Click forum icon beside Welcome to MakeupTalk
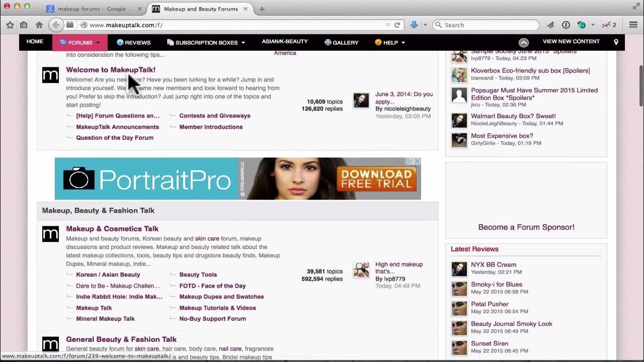The height and width of the screenshot is (362, 644). 50,75
